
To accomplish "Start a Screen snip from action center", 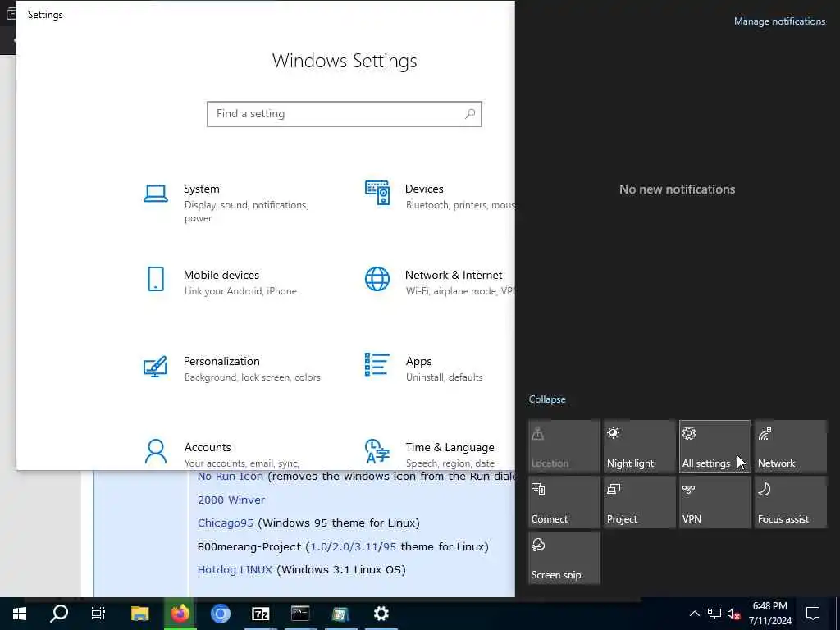I will (x=564, y=558).
